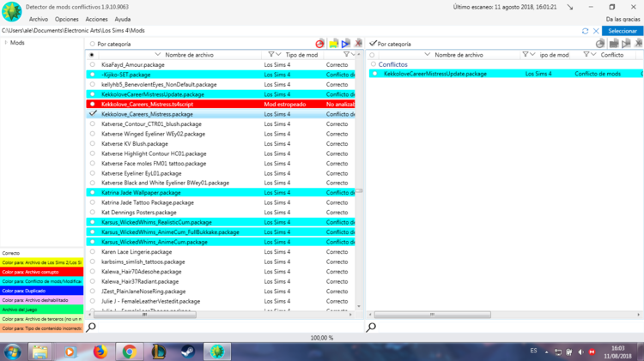
Task: Click the refresh scan icon next to path
Action: point(586,31)
